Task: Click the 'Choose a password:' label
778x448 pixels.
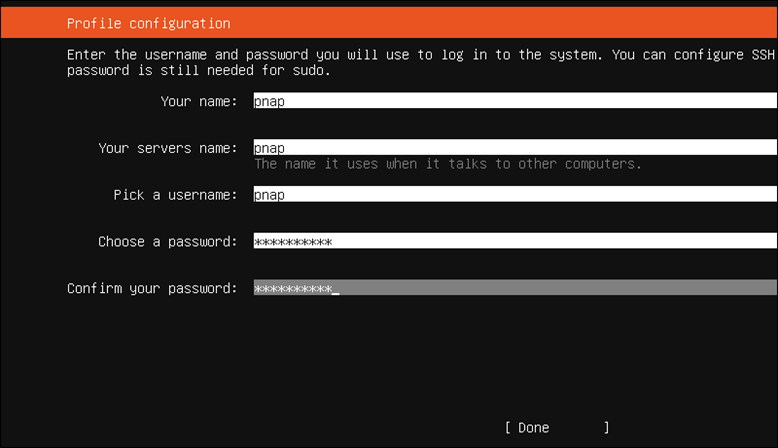Action: (x=167, y=241)
